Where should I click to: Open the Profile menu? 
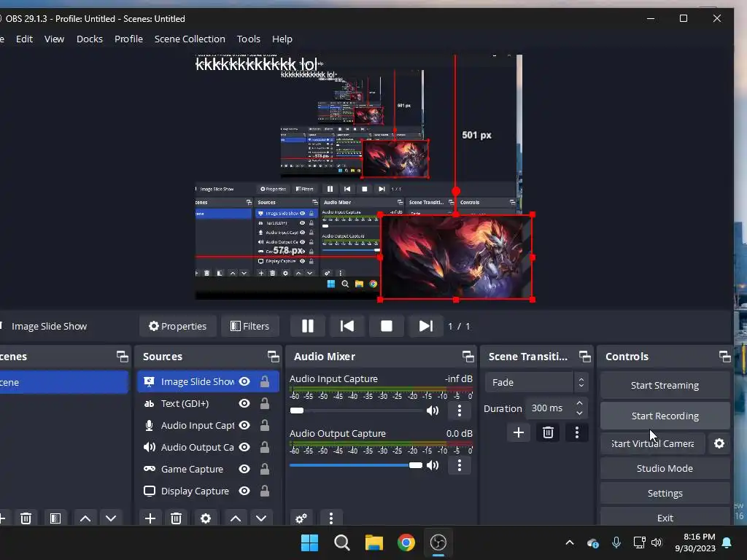[128, 39]
